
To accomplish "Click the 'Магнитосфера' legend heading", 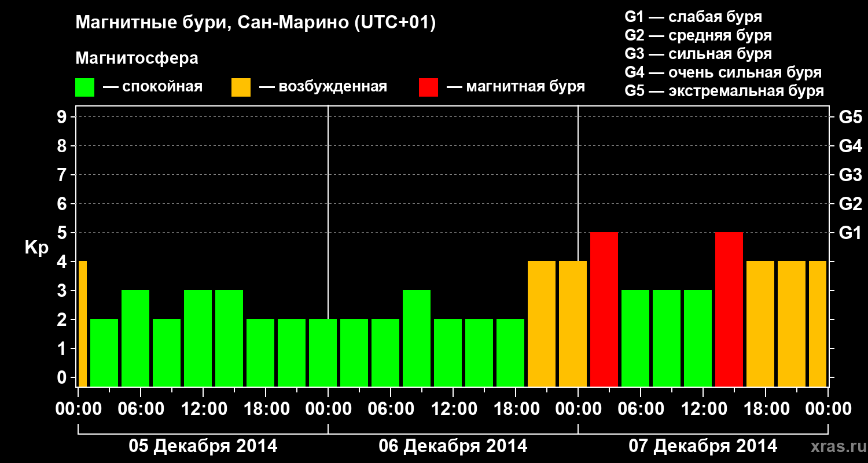I will tap(137, 58).
